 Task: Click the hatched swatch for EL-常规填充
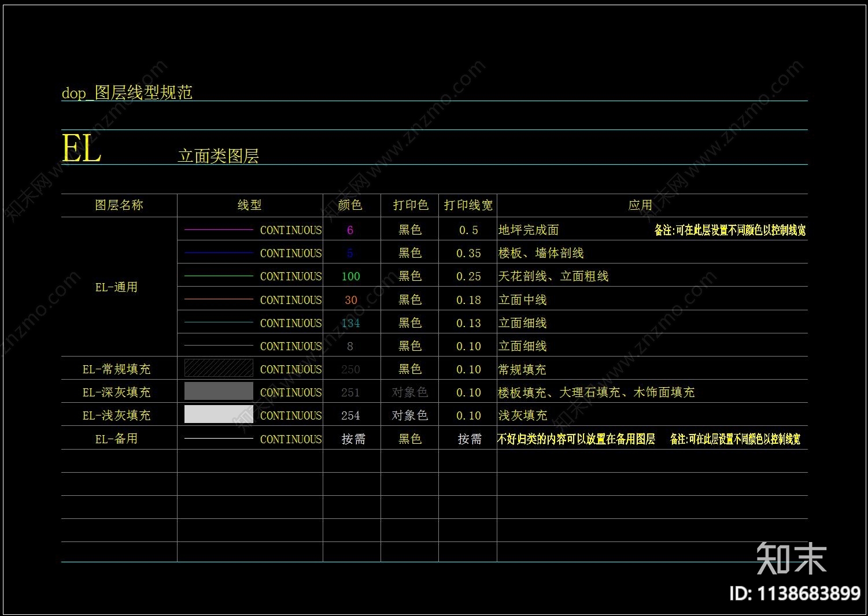tap(219, 368)
